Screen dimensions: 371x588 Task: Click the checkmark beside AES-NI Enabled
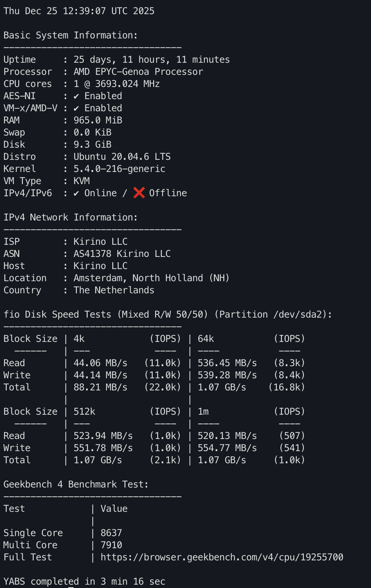pos(77,96)
